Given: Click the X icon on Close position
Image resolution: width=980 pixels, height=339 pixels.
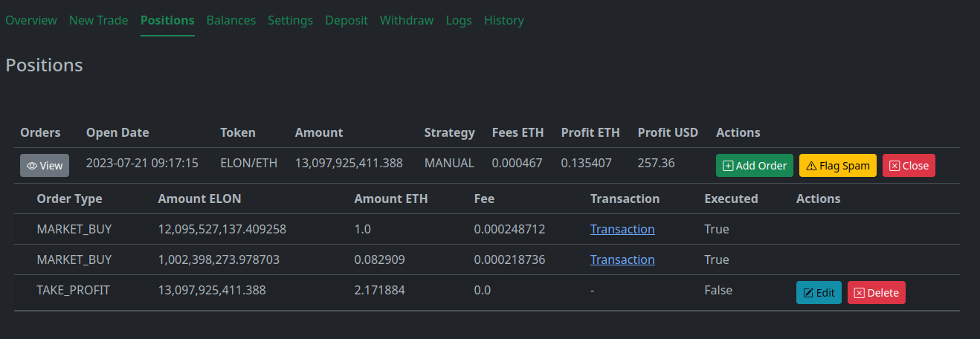Looking at the screenshot, I should click(x=894, y=166).
